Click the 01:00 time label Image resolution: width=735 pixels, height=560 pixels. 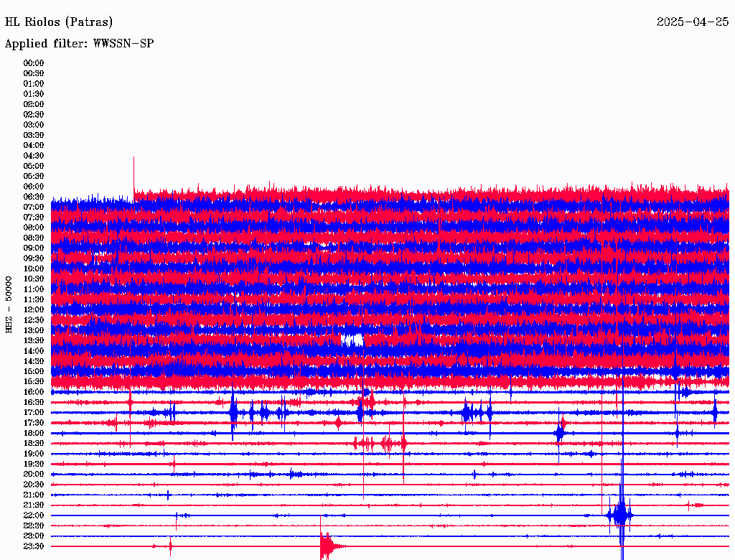pos(34,84)
